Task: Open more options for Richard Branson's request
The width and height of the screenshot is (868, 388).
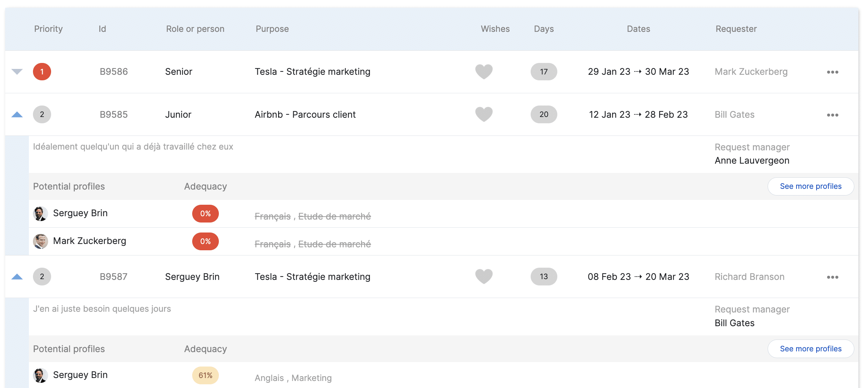Action: click(832, 277)
